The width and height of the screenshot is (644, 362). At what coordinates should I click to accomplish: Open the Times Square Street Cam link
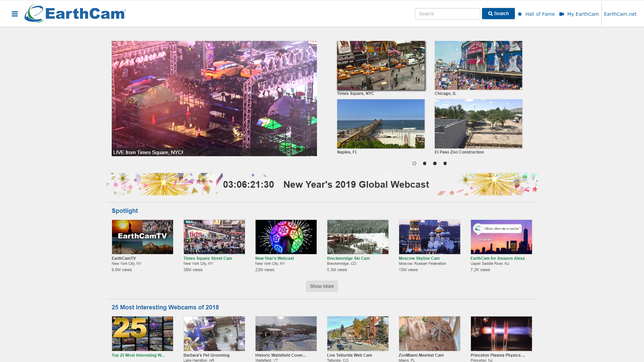coord(208,258)
